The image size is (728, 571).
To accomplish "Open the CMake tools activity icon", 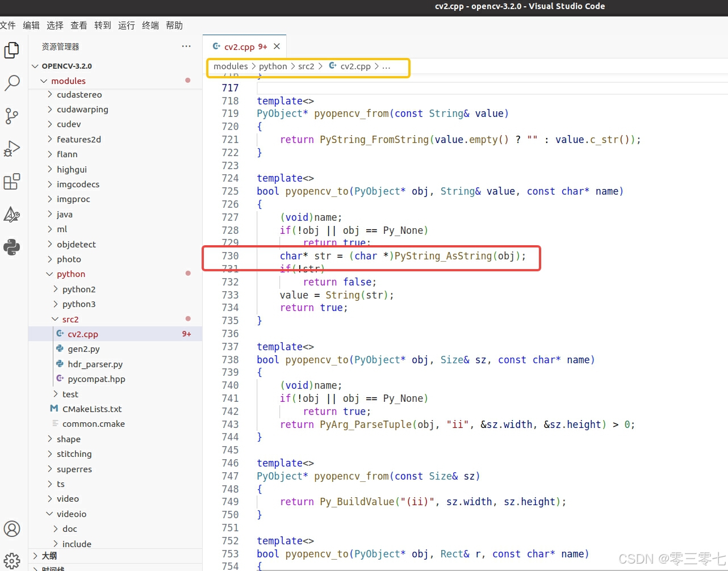I will tap(12, 215).
